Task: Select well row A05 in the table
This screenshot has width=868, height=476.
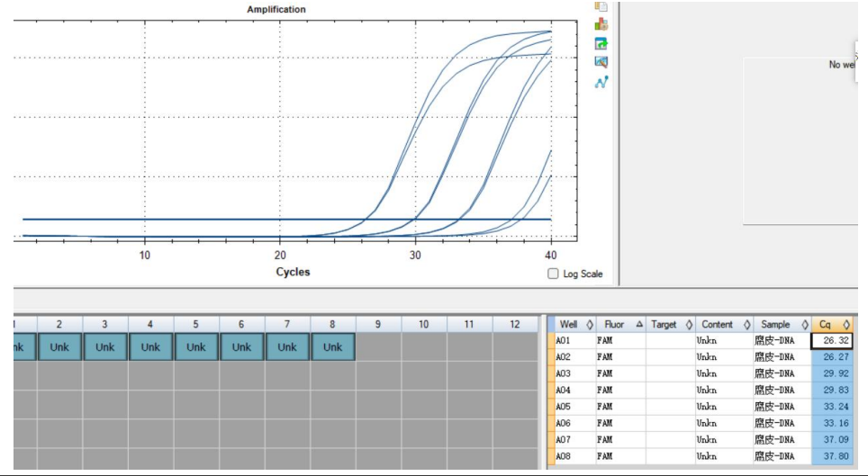Action: (x=701, y=407)
